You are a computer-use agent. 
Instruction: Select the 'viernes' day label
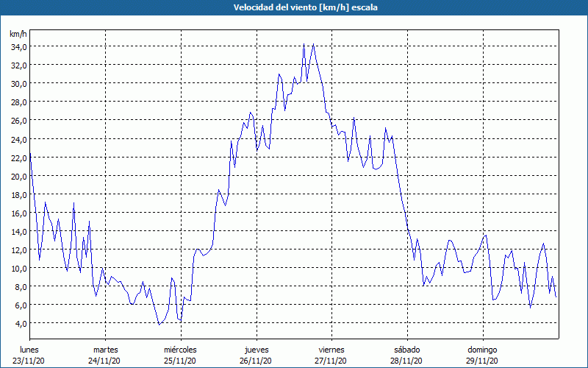pos(331,350)
